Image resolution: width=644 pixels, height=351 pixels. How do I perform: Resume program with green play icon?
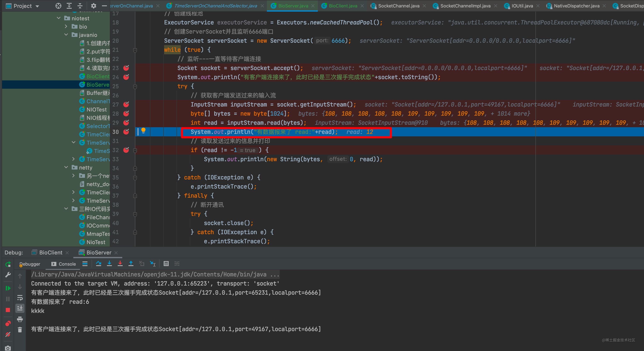8,288
